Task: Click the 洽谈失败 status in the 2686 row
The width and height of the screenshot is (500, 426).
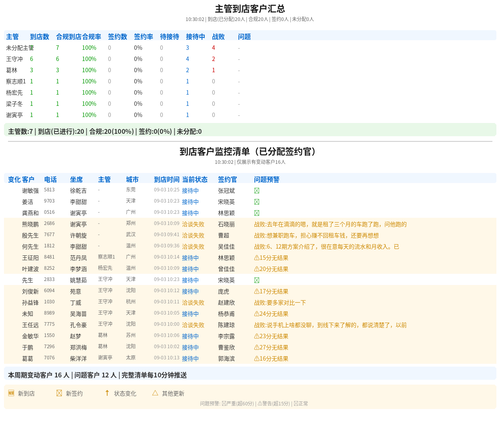Action: click(x=193, y=224)
